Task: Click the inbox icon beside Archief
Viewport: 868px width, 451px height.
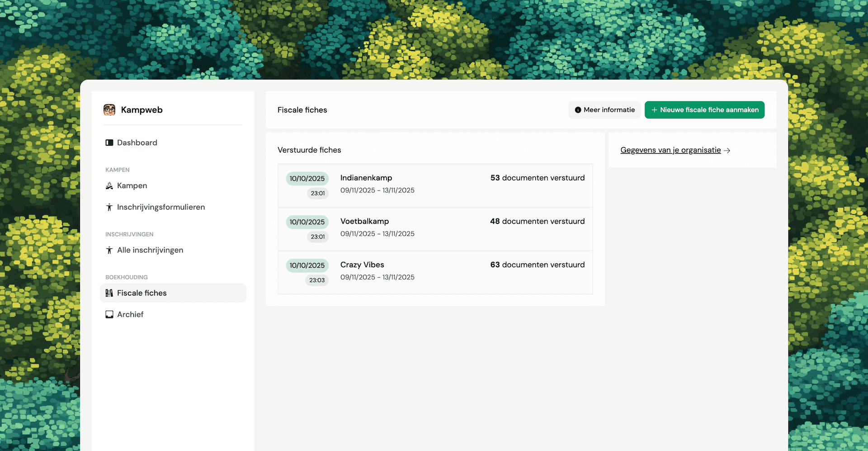Action: 109,314
